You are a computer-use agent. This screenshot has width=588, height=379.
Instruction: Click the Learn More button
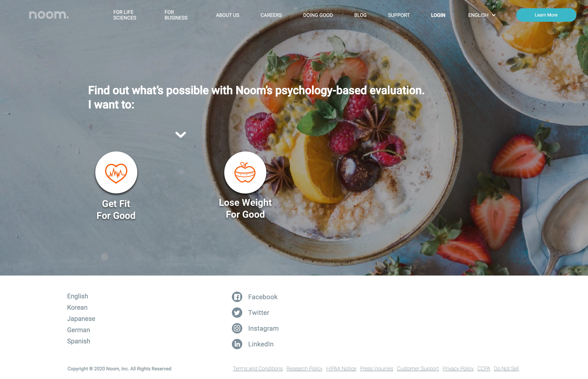pos(546,15)
